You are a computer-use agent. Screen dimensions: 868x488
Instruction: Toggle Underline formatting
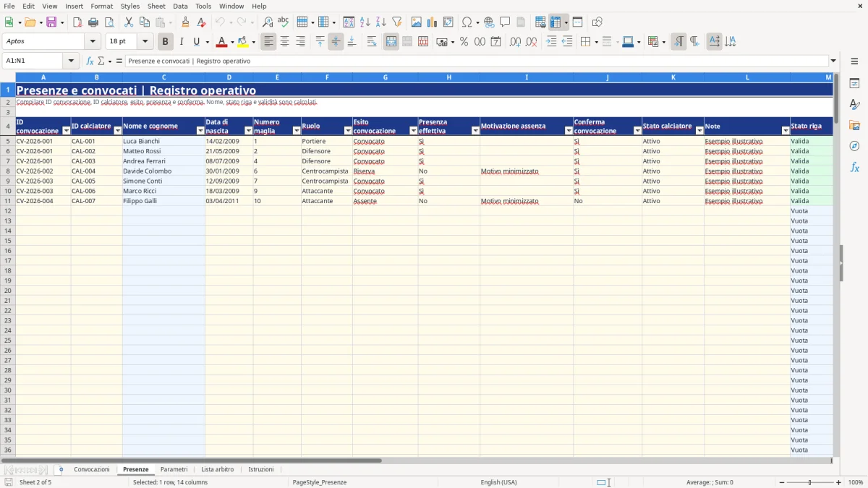[196, 42]
